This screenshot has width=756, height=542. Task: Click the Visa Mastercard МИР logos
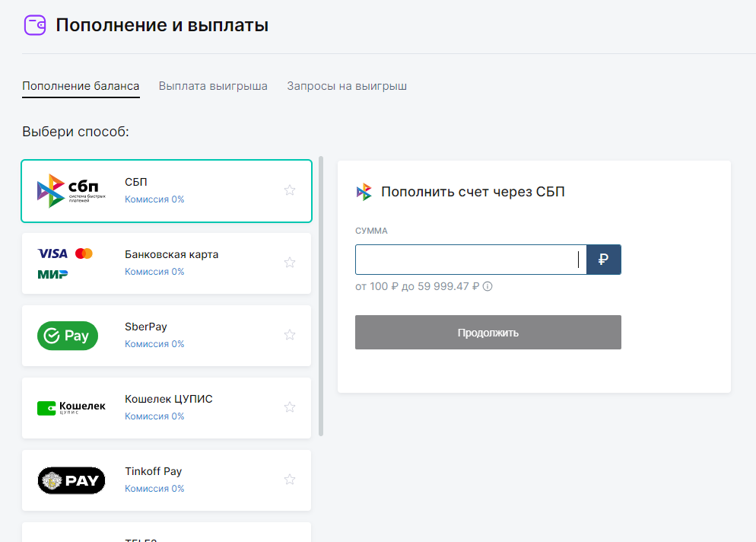tap(65, 263)
